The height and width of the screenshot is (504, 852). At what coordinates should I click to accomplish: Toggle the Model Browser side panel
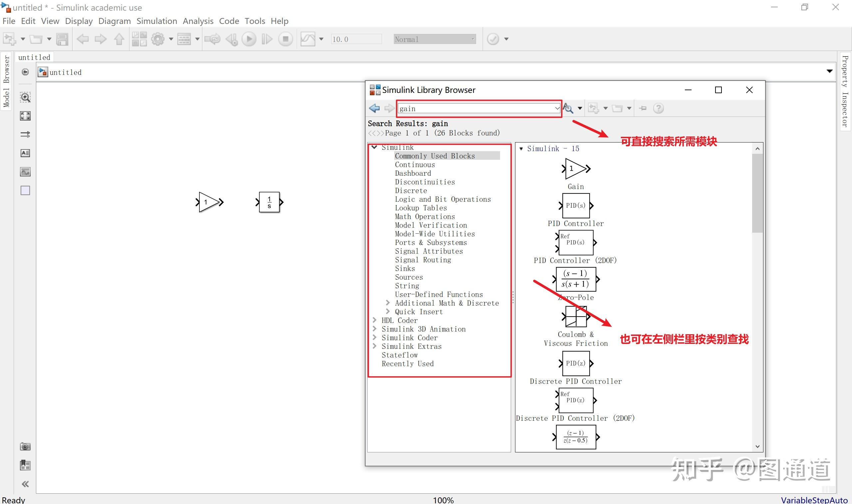(6, 82)
